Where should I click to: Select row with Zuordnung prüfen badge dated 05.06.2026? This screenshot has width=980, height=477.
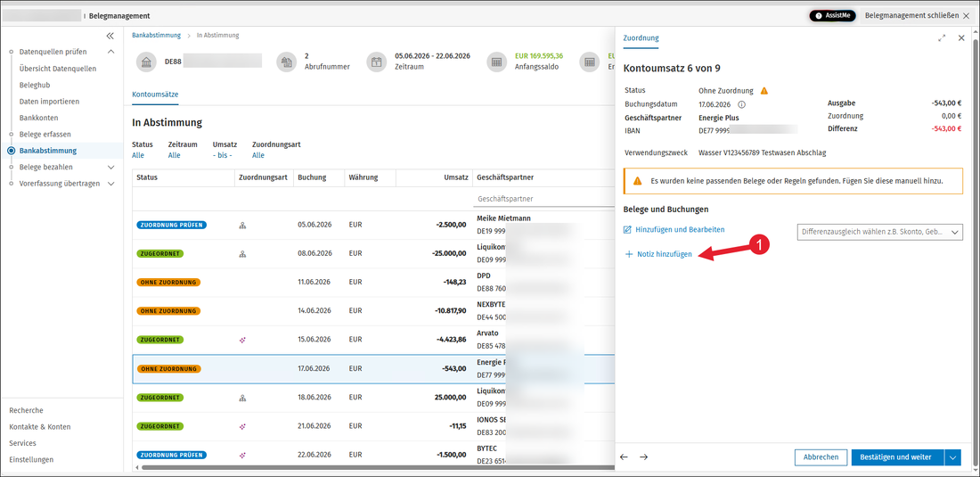point(374,225)
